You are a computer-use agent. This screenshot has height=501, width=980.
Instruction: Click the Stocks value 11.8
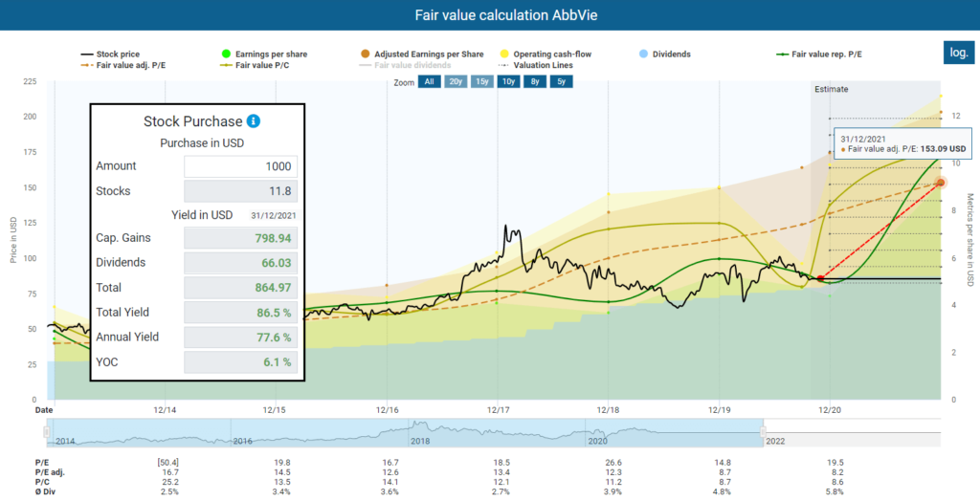[240, 191]
